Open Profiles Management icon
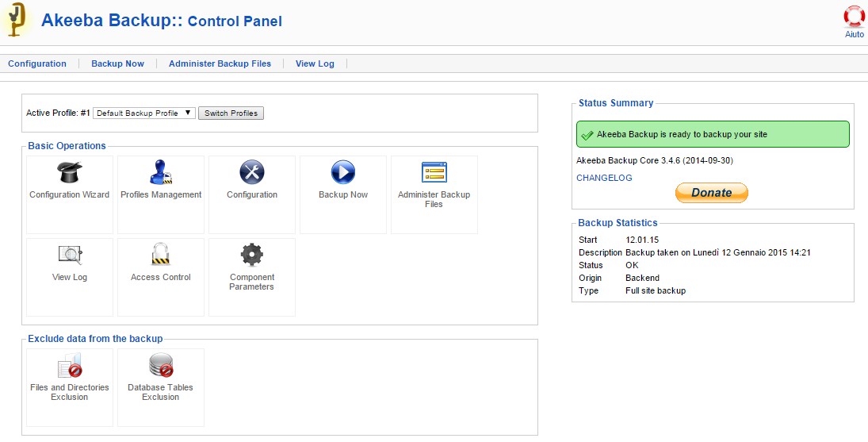 [161, 173]
